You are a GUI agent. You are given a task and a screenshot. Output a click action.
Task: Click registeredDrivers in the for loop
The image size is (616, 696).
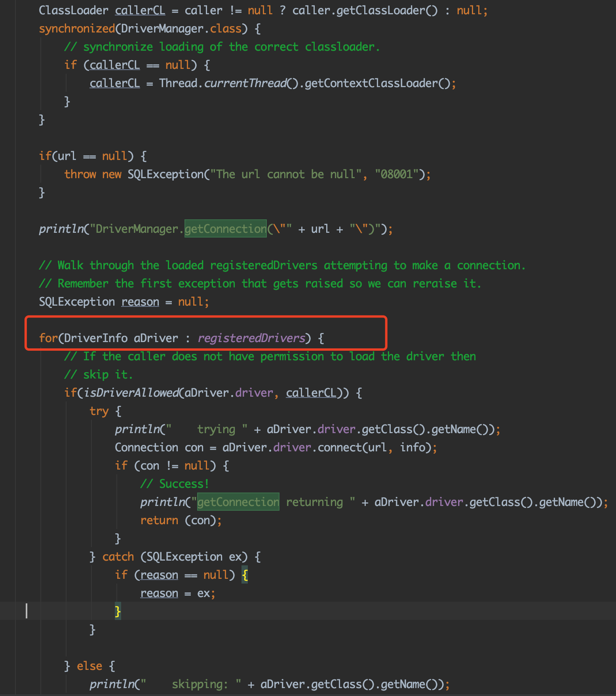[x=251, y=338]
